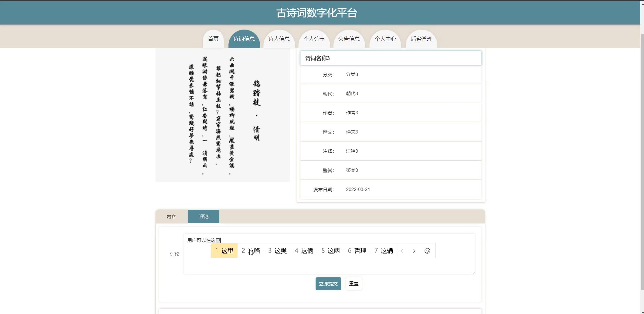This screenshot has width=644, height=314.
Task: Go to next IME candidate page
Action: pyautogui.click(x=414, y=251)
